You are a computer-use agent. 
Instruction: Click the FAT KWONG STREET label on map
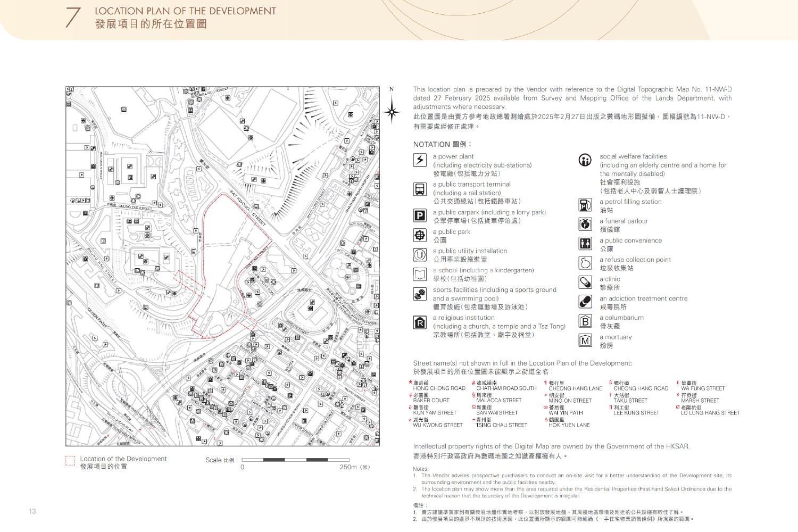tap(248, 208)
